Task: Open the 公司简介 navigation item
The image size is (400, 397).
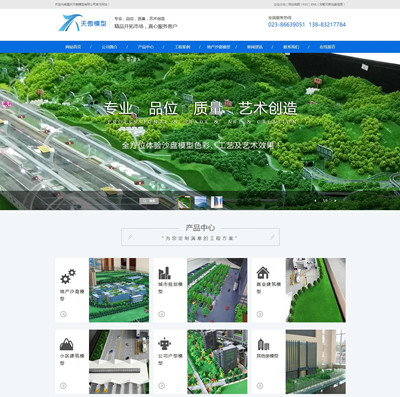Action: (109, 47)
